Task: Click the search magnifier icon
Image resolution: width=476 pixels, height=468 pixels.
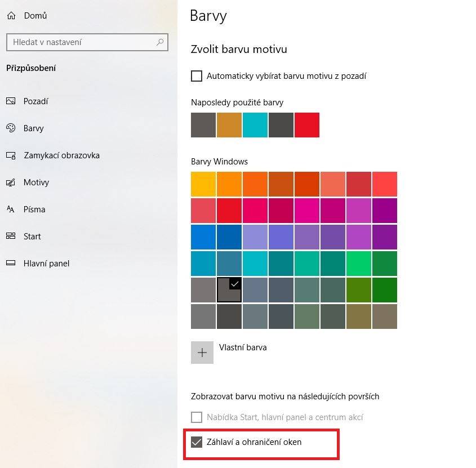Action: click(160, 42)
